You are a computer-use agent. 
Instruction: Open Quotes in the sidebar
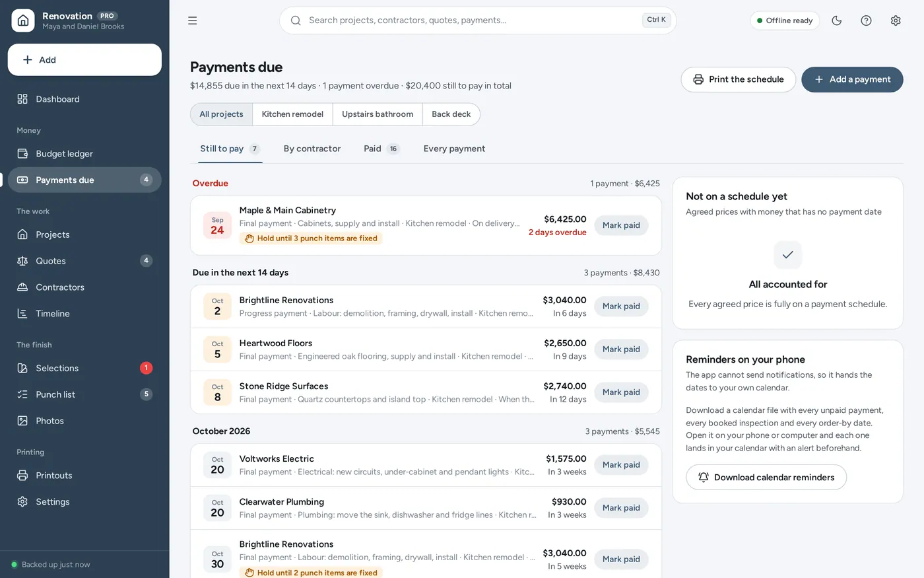(84, 261)
